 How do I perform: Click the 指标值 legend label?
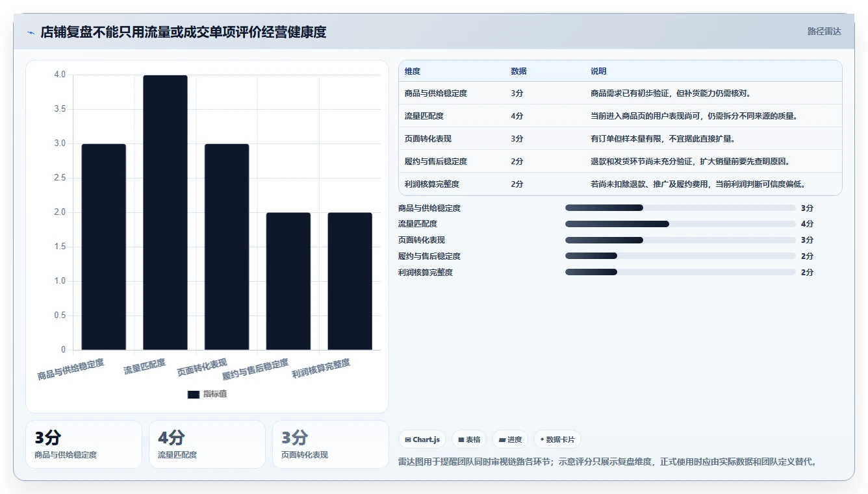coord(215,394)
